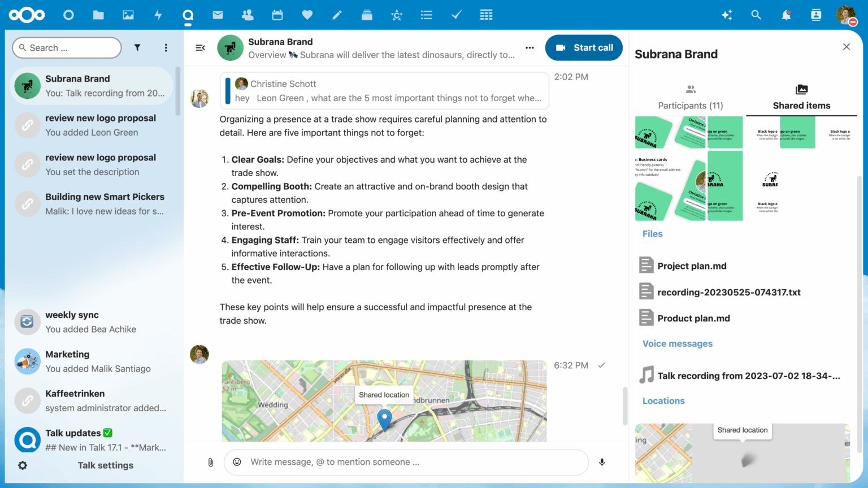This screenshot has height=488, width=868.
Task: Open the Mail app icon
Action: 218,15
